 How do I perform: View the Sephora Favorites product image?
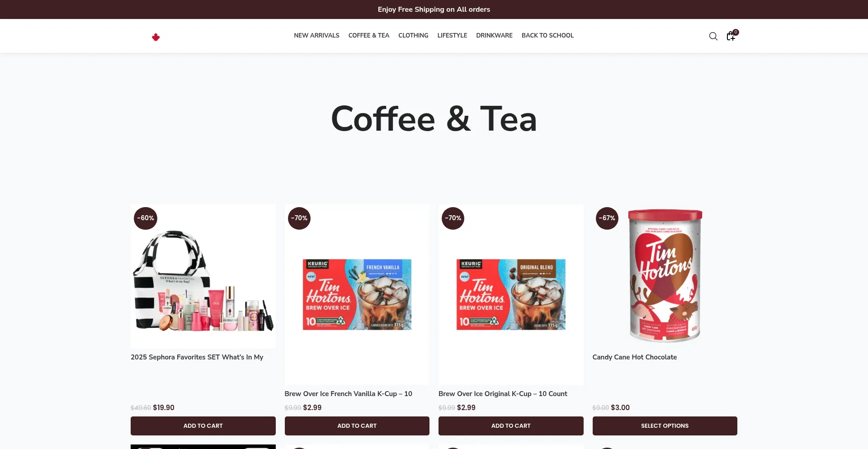click(x=203, y=276)
